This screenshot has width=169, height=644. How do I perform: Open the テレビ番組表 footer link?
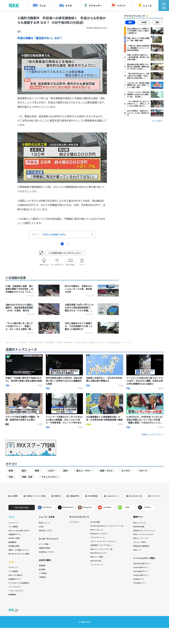point(13,526)
